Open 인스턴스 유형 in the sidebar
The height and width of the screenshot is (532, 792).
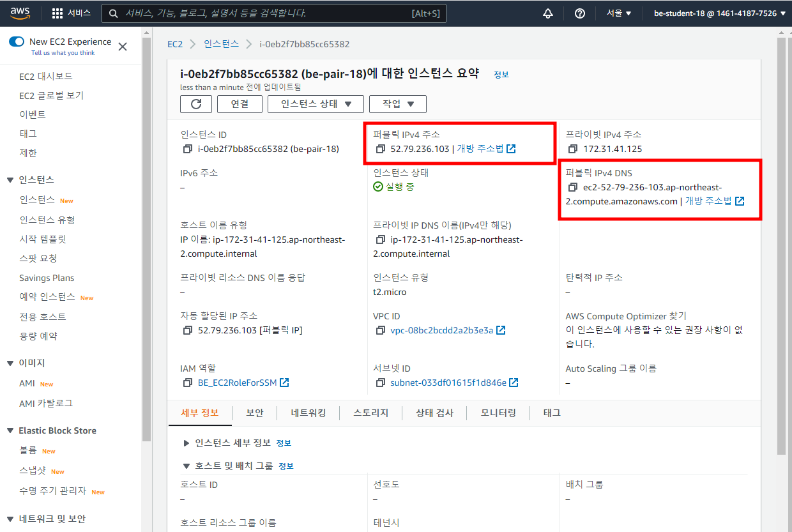point(47,220)
